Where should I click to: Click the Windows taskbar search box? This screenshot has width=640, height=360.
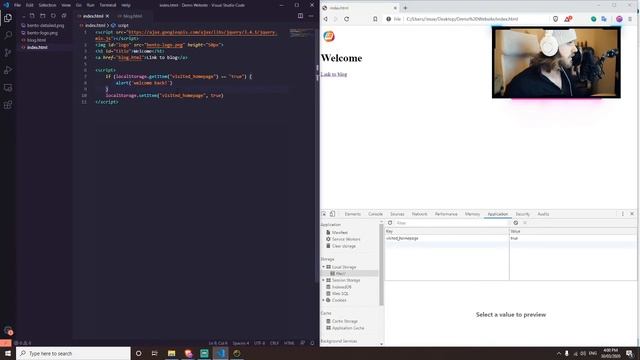coord(73,353)
